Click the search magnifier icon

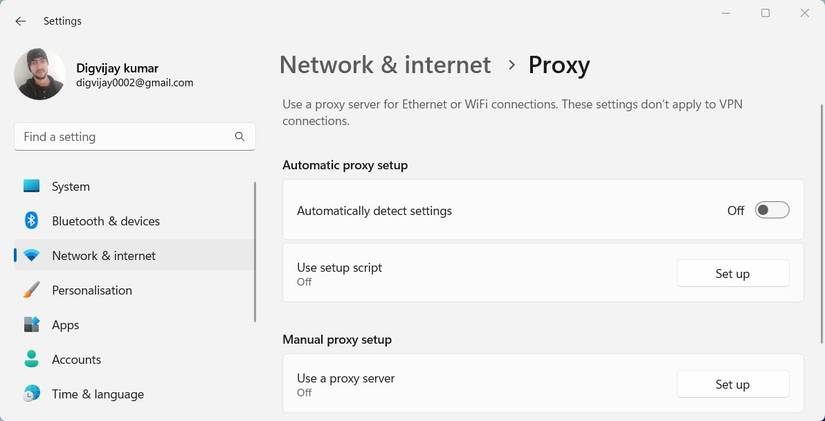(x=239, y=137)
